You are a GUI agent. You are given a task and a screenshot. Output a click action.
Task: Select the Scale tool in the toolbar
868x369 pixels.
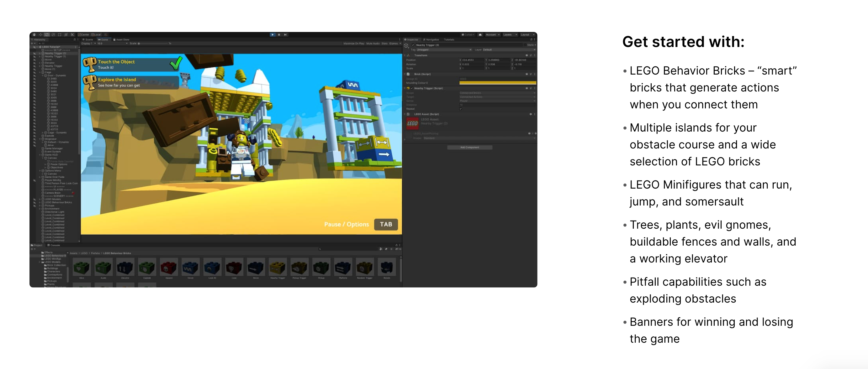click(x=54, y=34)
